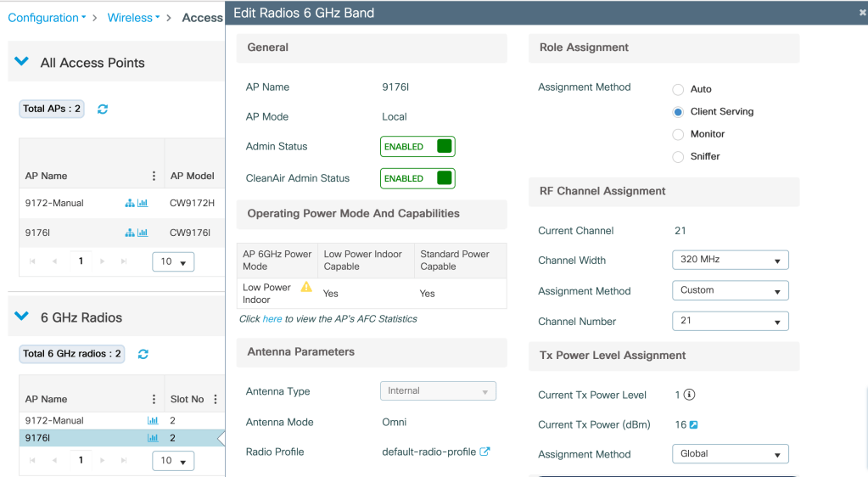Select the 9172-Manual row in AP list
The width and height of the screenshot is (868, 477).
tap(54, 204)
